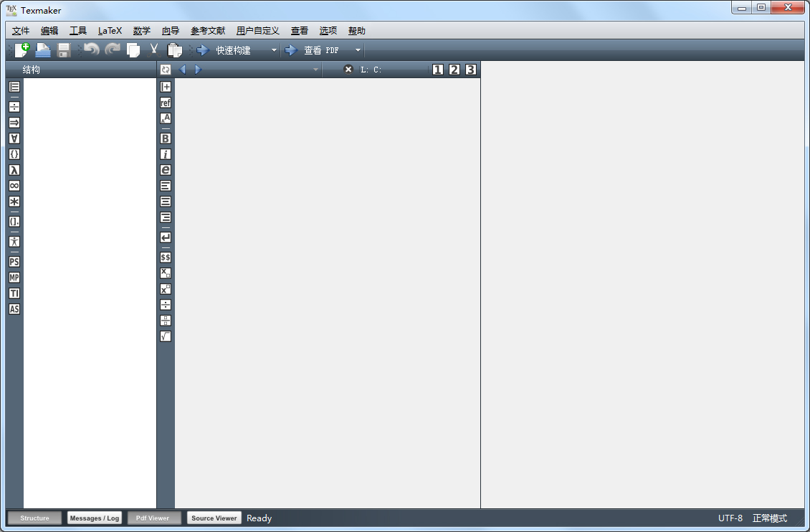Screen dimensions: 810x532
Task: Open the Greek letters symbol panel
Action: point(13,170)
